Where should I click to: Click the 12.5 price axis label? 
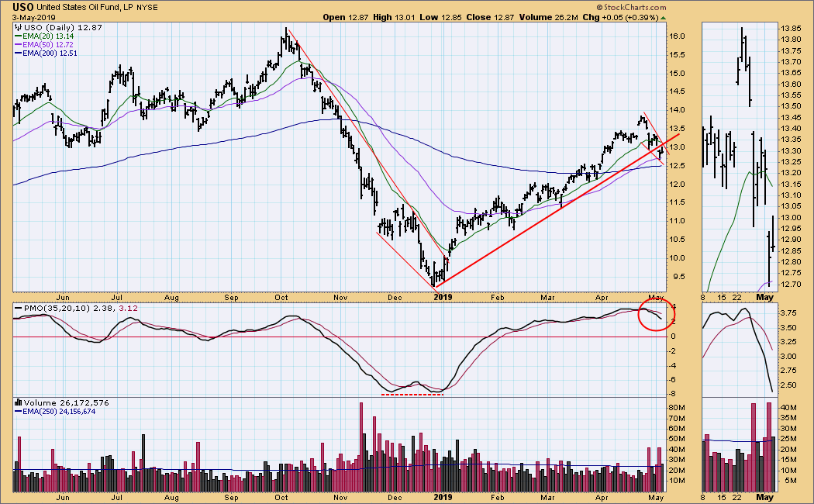tap(677, 166)
